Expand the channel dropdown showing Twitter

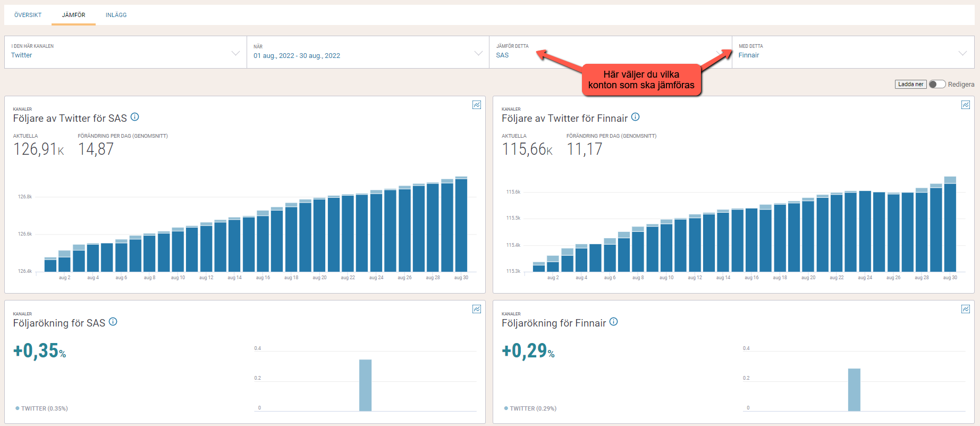click(x=125, y=52)
